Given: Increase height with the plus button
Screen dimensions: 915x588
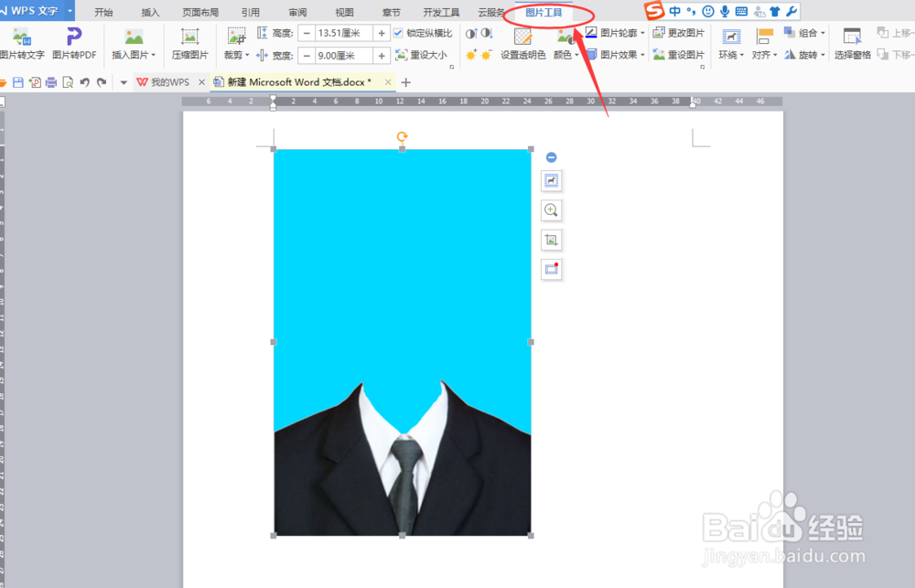Looking at the screenshot, I should [x=382, y=33].
